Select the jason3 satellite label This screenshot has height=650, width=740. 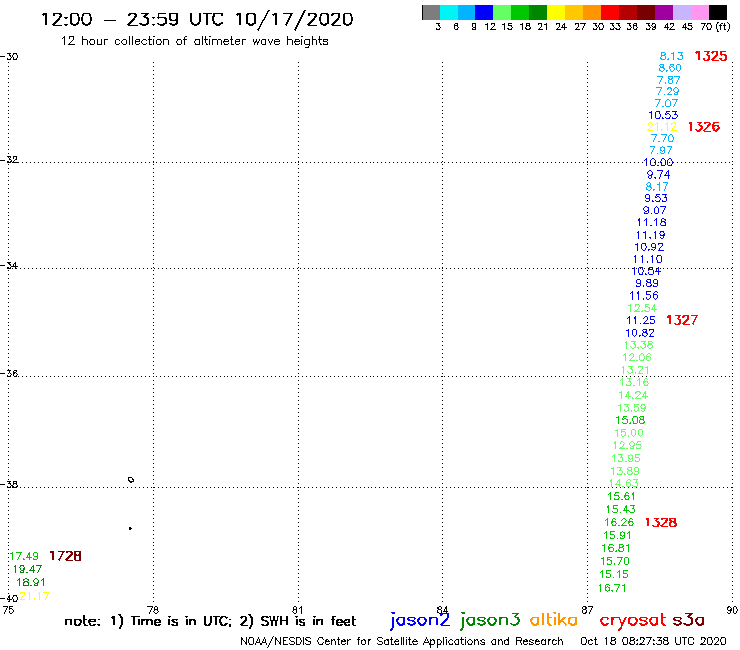(490, 620)
